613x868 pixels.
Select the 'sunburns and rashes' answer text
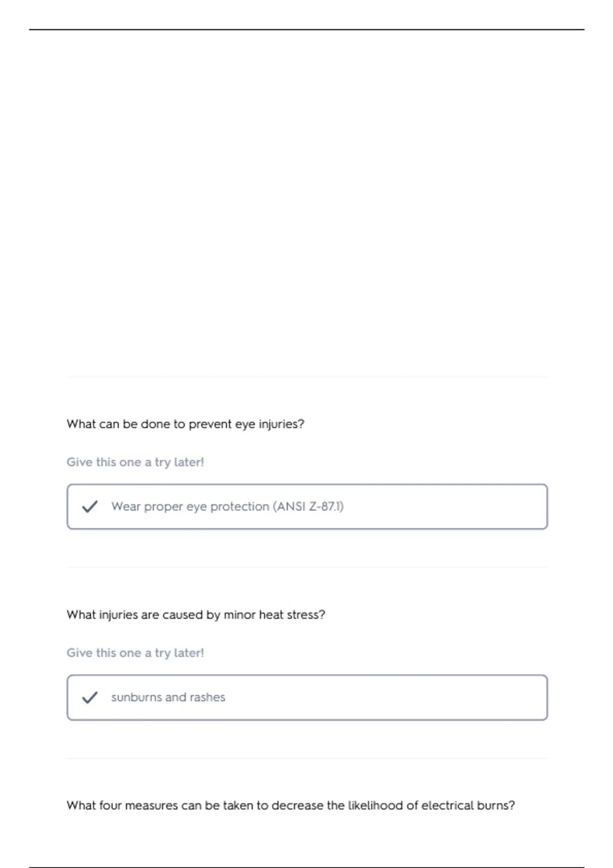[x=168, y=697]
